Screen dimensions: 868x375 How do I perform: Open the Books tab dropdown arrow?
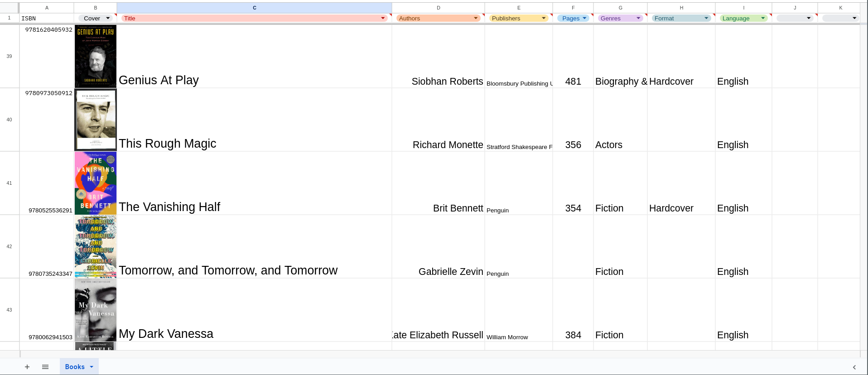[92, 367]
